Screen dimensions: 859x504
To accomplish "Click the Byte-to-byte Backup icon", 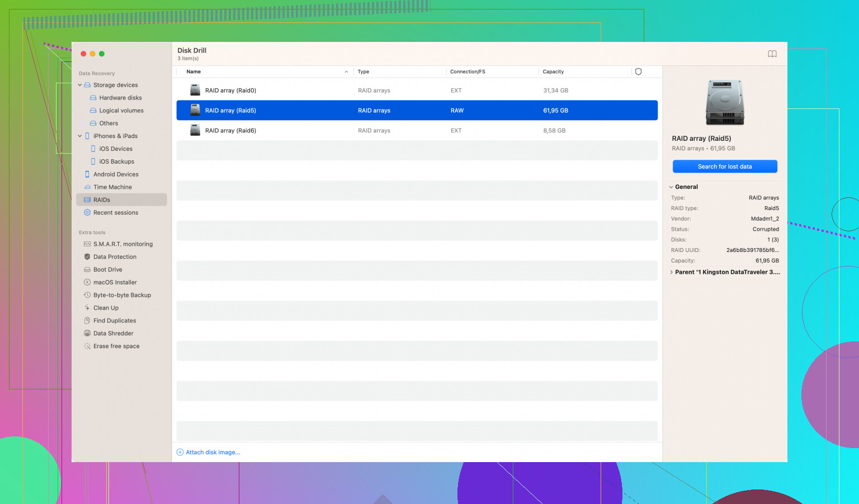I will click(87, 295).
